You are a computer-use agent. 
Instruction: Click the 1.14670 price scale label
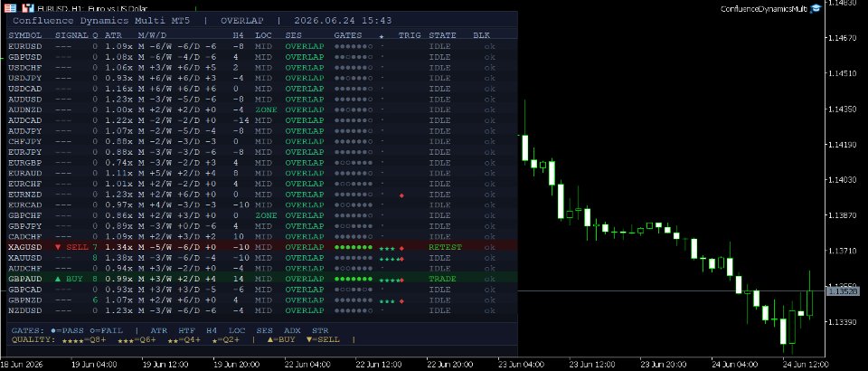click(x=842, y=38)
